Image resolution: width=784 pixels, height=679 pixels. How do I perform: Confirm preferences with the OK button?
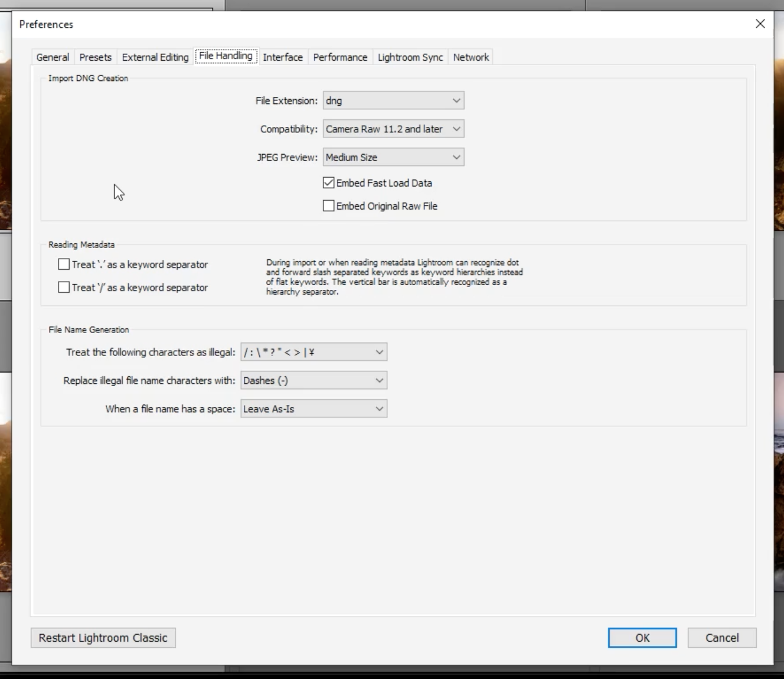click(x=642, y=638)
